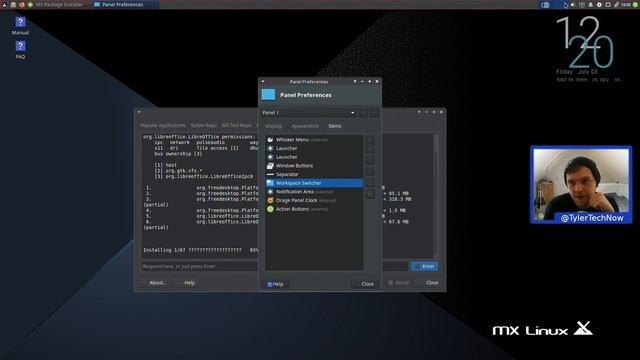Click Help in Panel Preferences
The width and height of the screenshot is (640, 360).
click(x=275, y=284)
